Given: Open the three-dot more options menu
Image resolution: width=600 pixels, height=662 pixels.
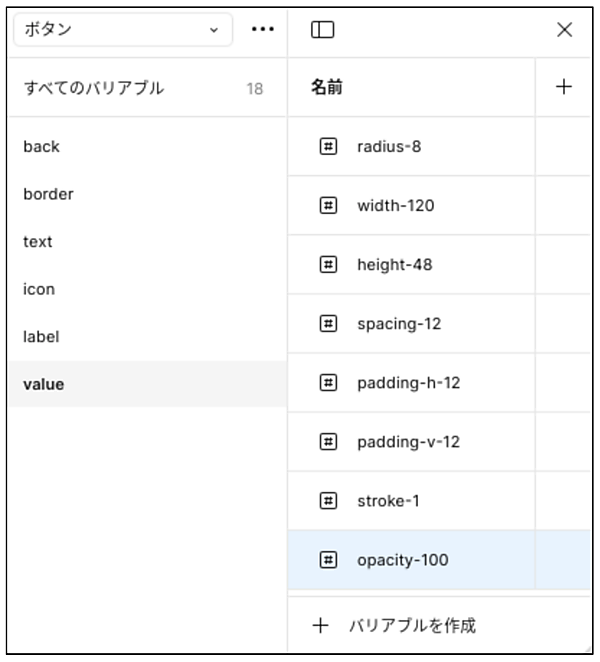Looking at the screenshot, I should 262,30.
